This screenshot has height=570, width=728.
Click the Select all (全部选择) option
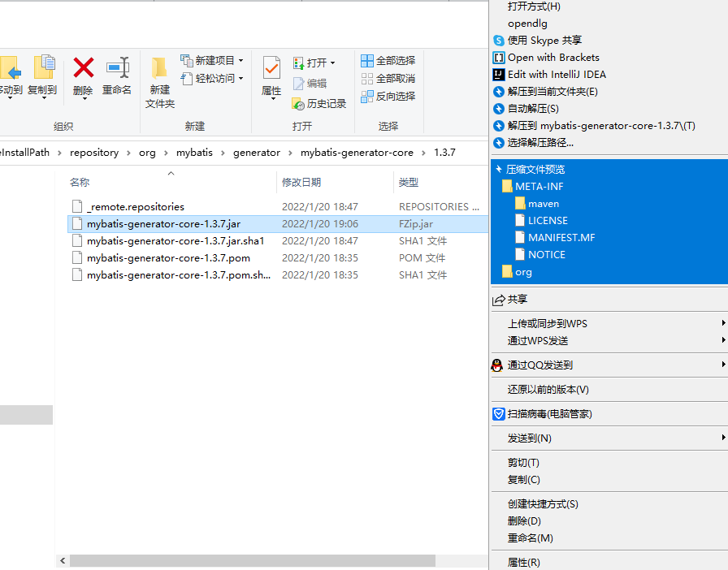388,61
